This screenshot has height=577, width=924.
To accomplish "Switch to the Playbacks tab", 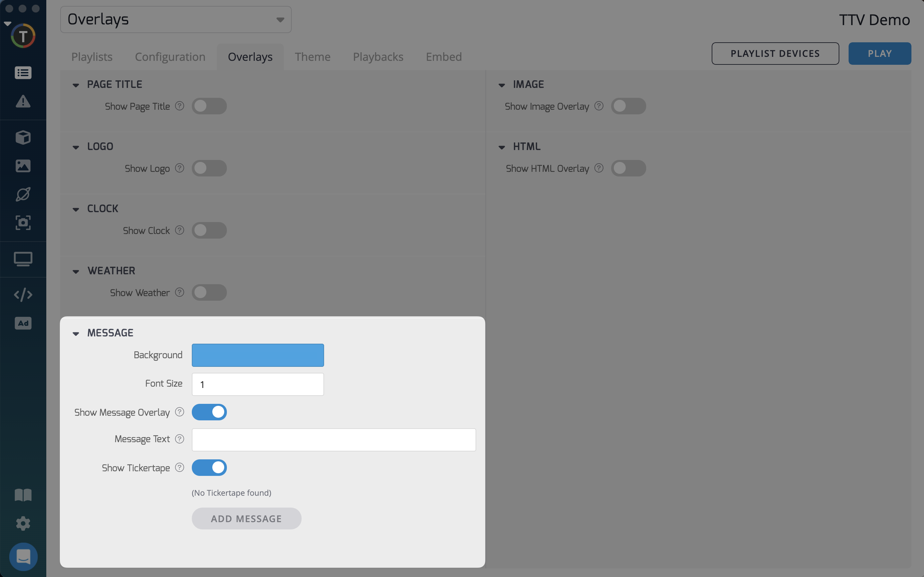I will (378, 57).
